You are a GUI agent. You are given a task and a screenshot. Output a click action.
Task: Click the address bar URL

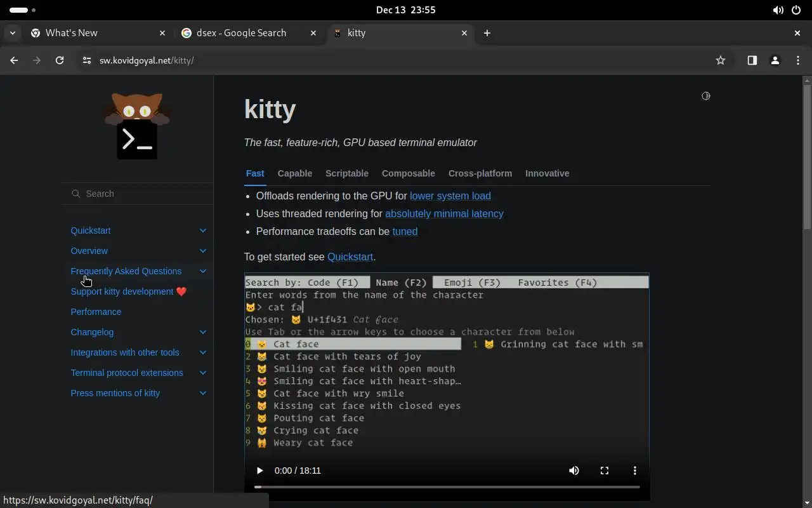pyautogui.click(x=147, y=60)
